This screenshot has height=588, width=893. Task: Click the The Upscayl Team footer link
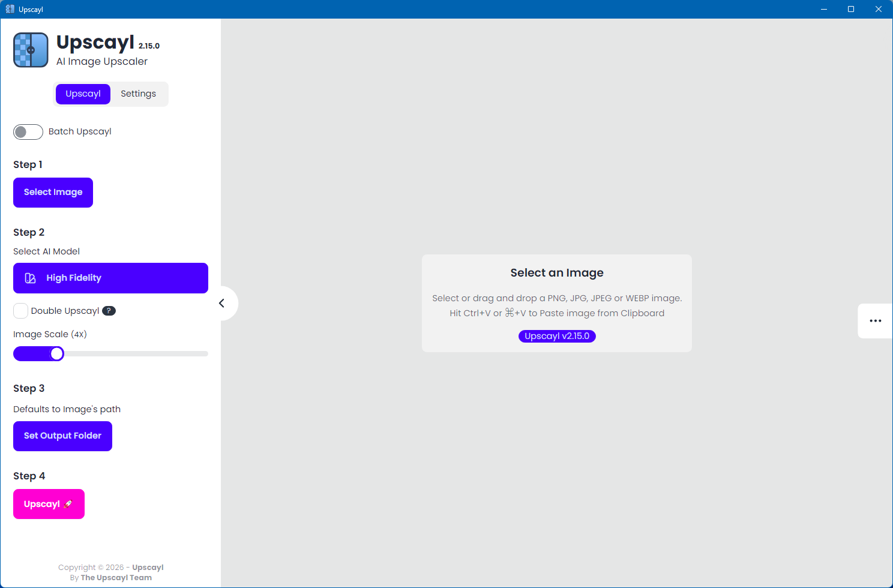point(116,578)
